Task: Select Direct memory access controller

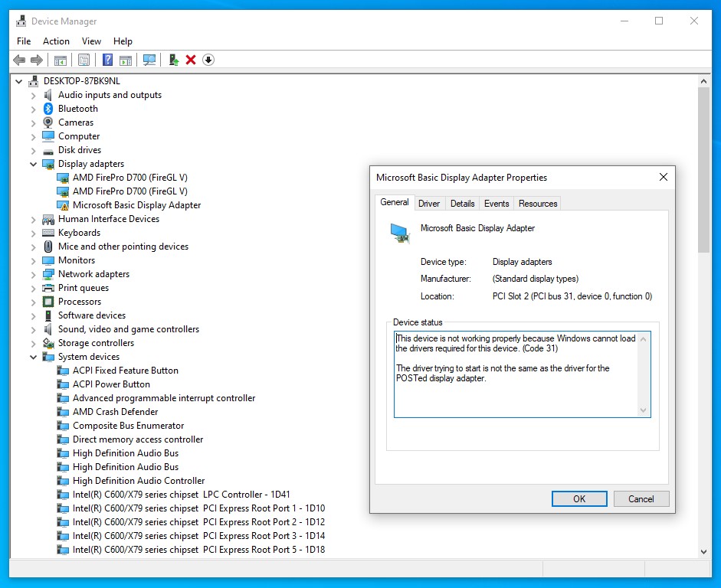Action: [x=137, y=439]
